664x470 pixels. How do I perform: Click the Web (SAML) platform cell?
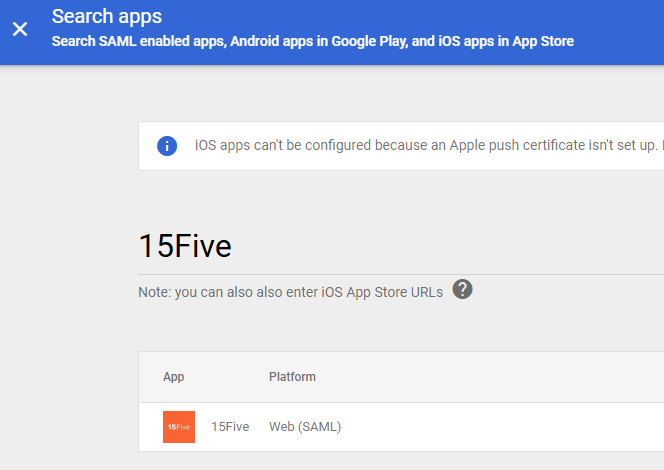[305, 427]
